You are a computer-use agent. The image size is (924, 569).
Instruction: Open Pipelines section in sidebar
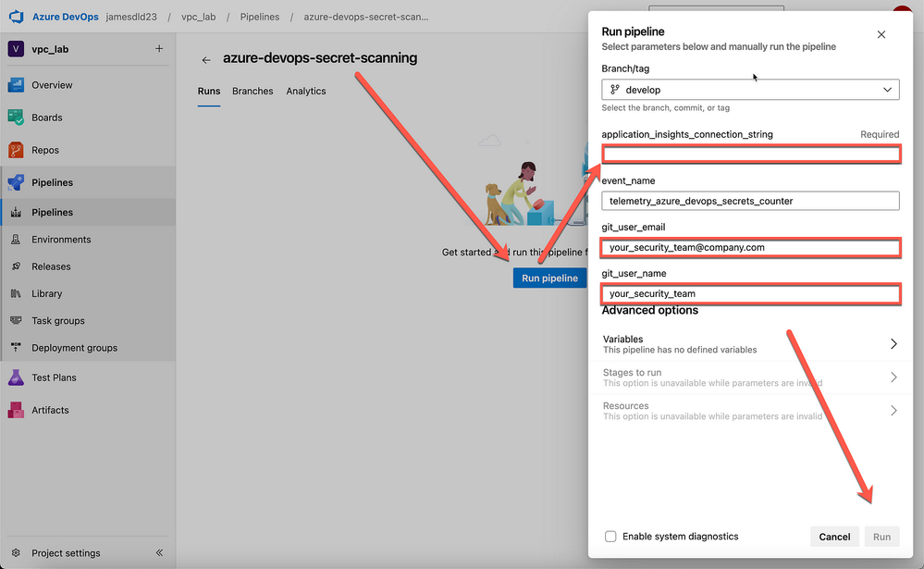coord(89,182)
